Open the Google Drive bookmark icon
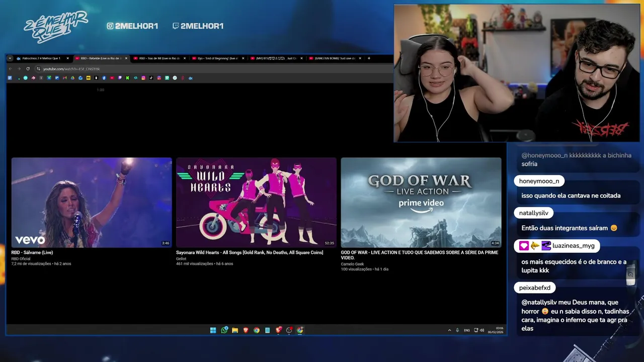 (72, 78)
